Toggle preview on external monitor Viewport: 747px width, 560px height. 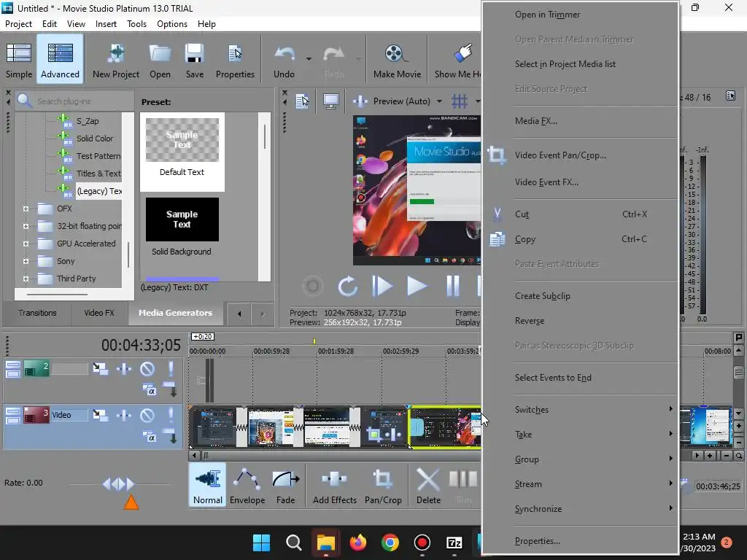coord(331,101)
